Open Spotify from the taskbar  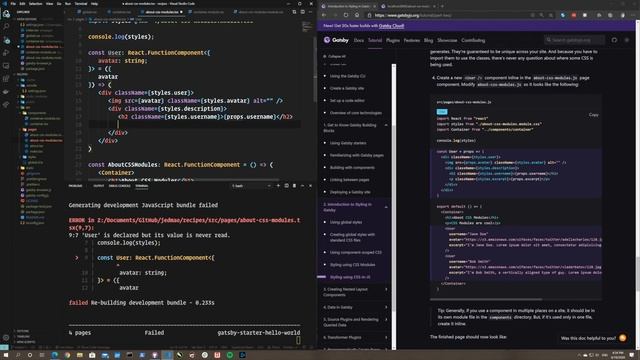[x=230, y=355]
